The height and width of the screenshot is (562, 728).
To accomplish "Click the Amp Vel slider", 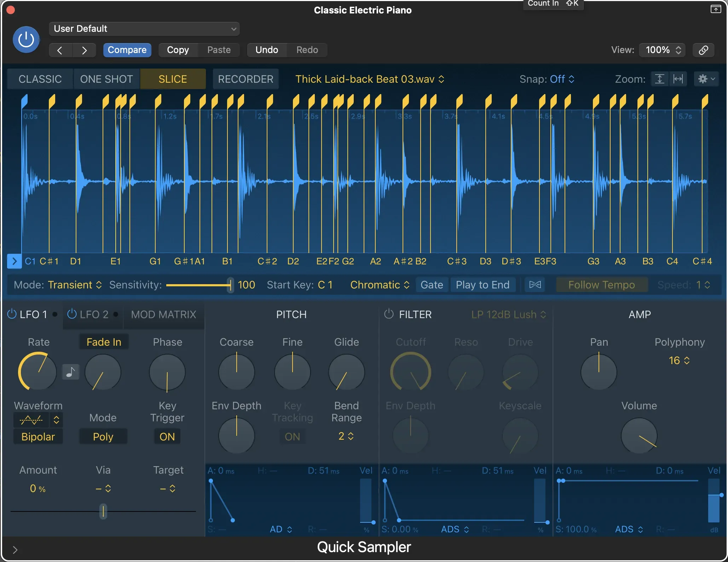I will [x=714, y=500].
